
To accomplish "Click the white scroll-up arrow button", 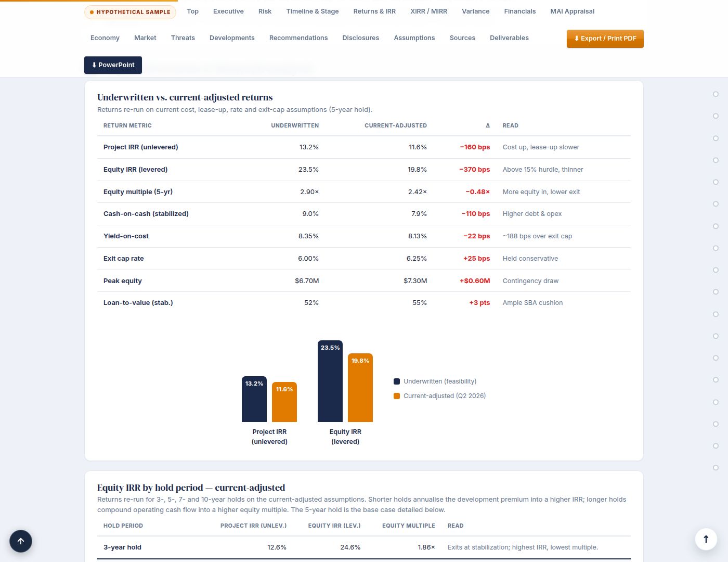I will pos(706,539).
